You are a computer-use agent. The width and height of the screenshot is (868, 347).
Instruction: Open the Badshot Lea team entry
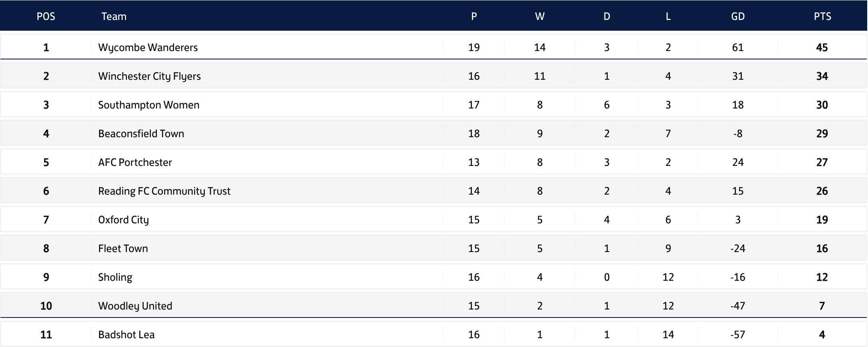(x=126, y=335)
